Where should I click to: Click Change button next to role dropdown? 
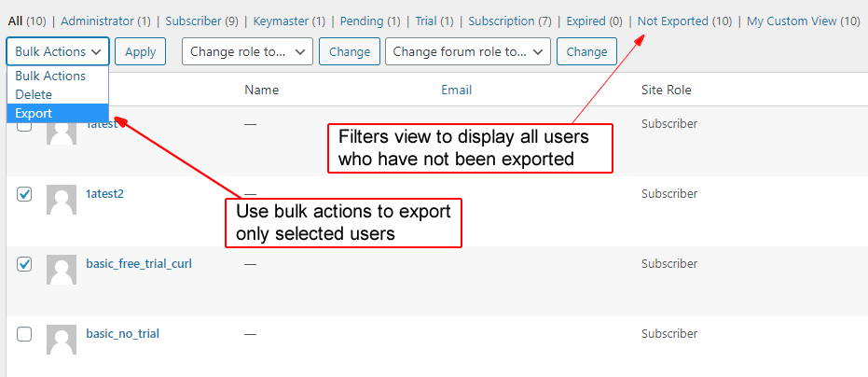coord(350,51)
